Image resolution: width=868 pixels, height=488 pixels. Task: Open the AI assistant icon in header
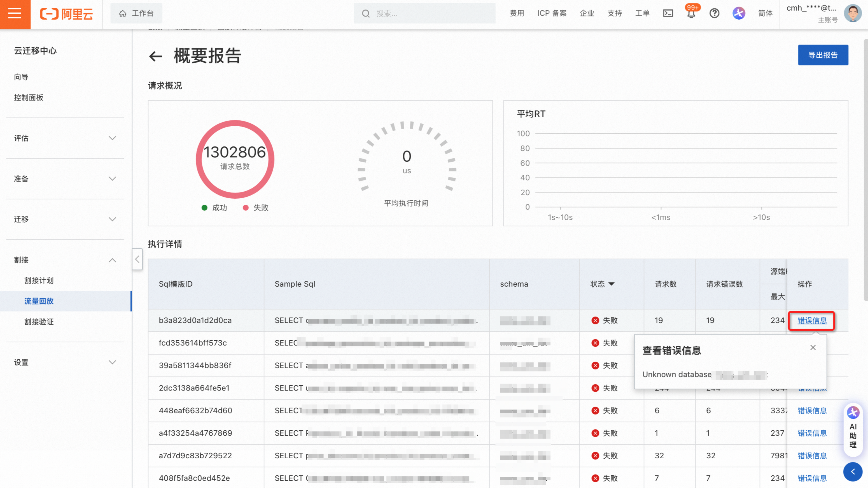[x=739, y=13]
